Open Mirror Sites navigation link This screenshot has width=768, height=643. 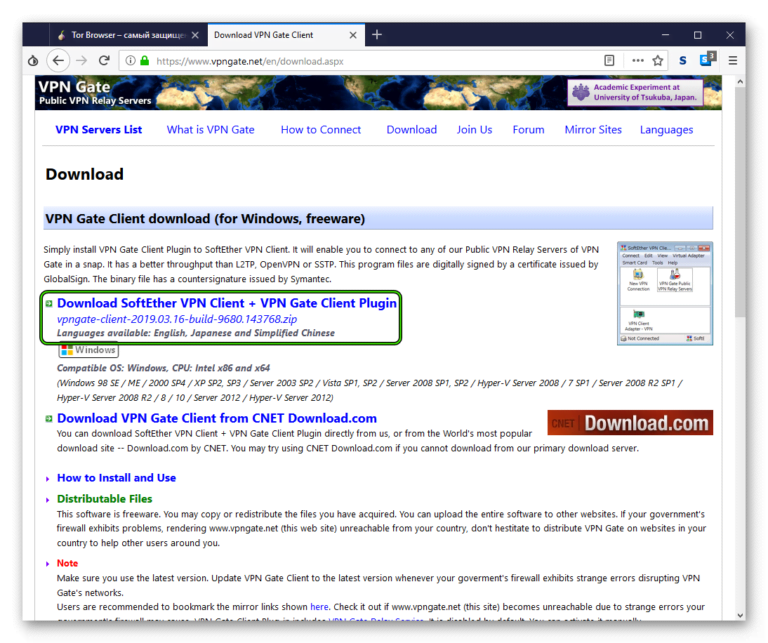point(593,130)
